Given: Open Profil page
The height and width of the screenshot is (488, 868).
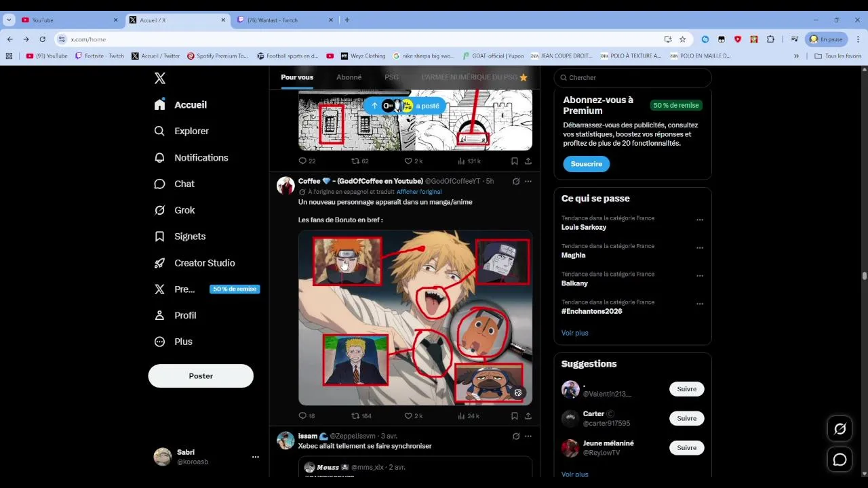Looking at the screenshot, I should coord(176,315).
